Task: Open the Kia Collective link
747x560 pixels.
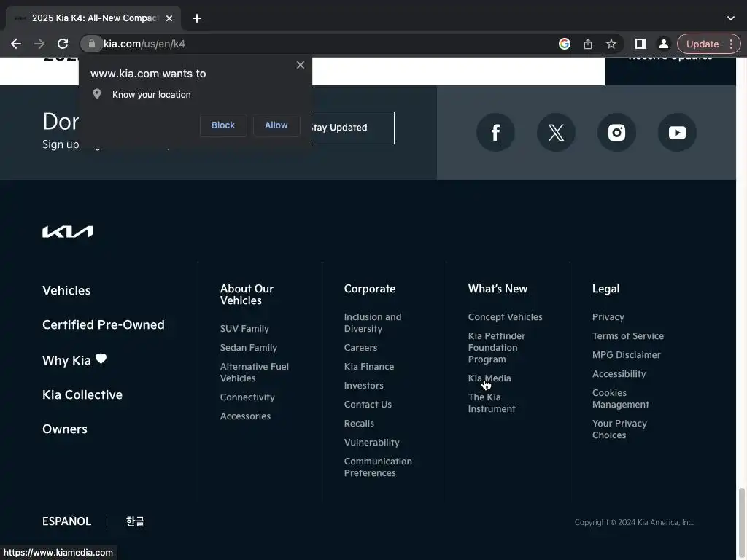Action: 82,394
